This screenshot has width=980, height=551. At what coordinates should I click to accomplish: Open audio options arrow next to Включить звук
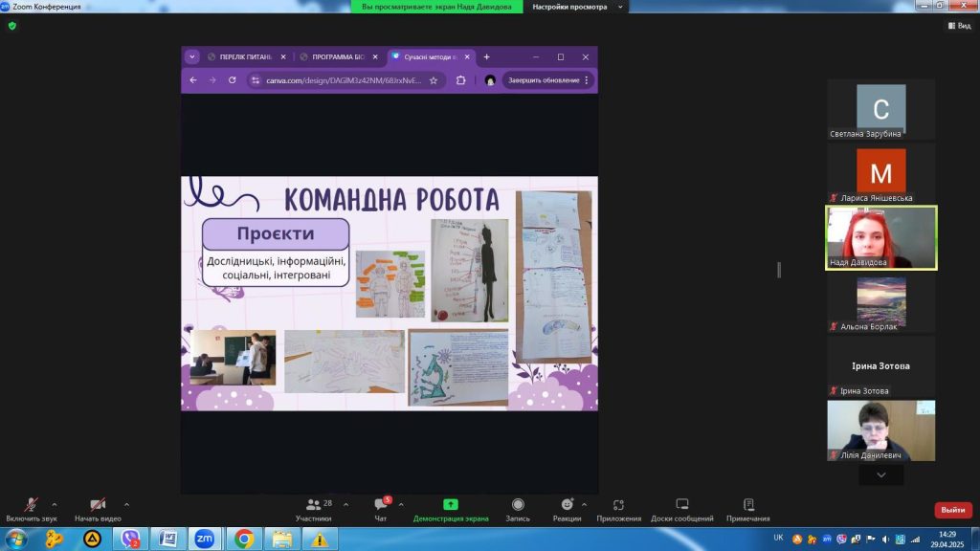pyautogui.click(x=55, y=504)
